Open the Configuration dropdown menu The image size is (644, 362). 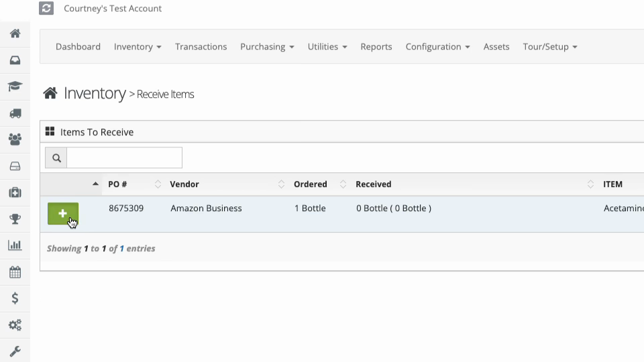[437, 47]
